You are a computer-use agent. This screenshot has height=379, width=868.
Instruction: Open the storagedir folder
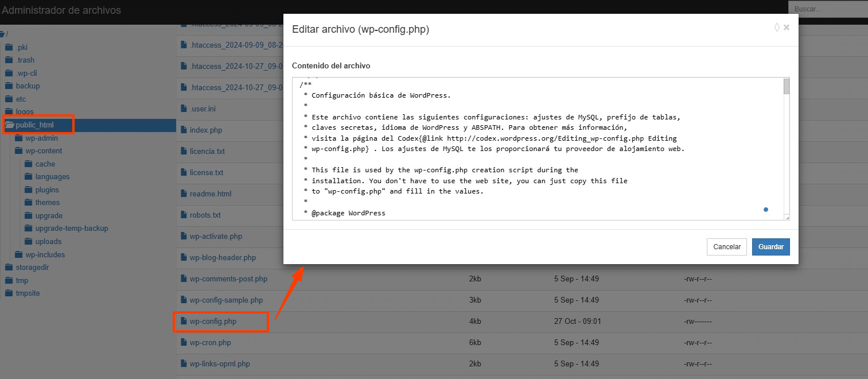pos(28,268)
